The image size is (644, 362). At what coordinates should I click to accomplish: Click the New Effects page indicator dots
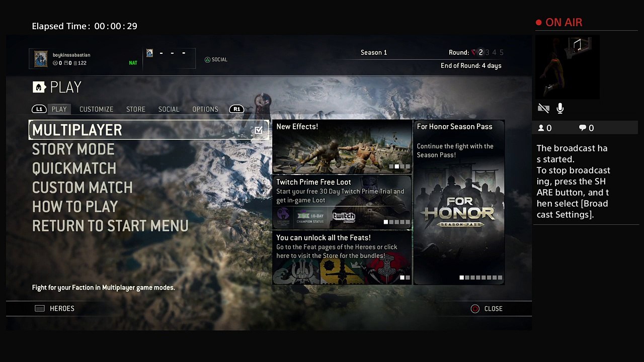coord(399,166)
